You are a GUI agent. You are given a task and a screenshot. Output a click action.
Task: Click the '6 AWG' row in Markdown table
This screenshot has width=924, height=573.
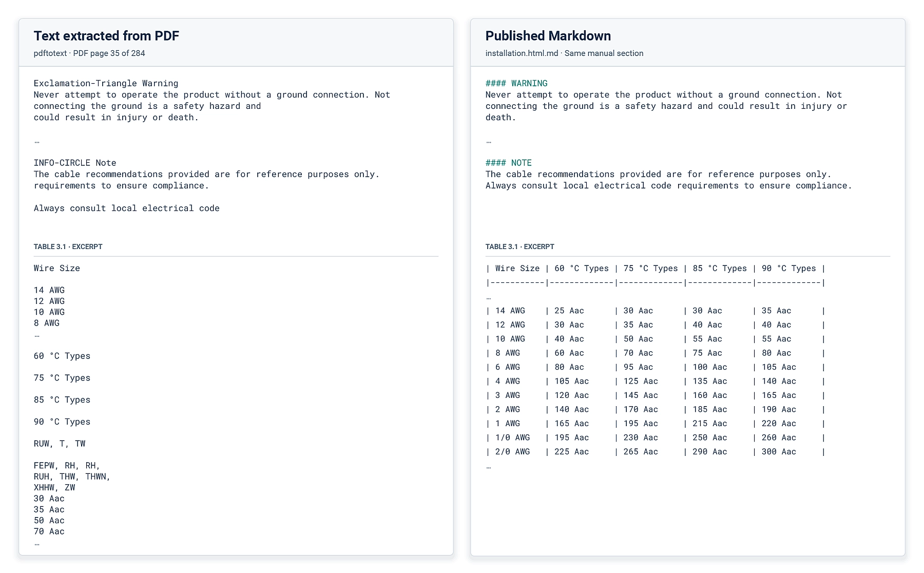pyautogui.click(x=656, y=367)
